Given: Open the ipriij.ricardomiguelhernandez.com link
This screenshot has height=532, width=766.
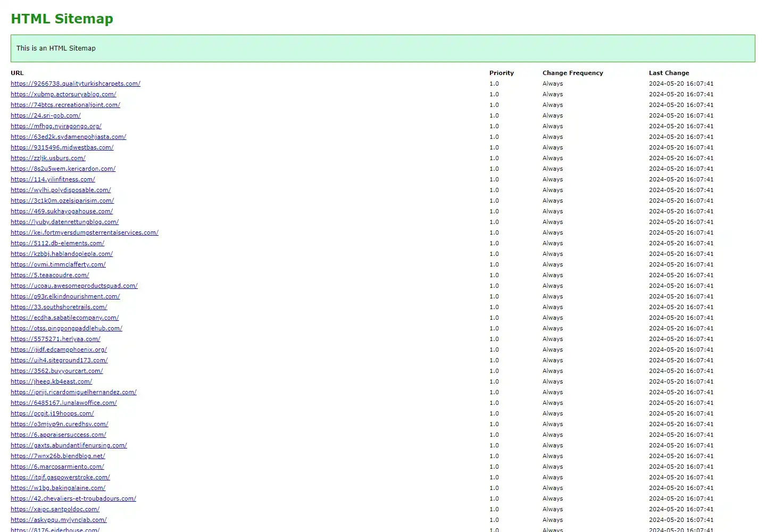Looking at the screenshot, I should click(73, 392).
